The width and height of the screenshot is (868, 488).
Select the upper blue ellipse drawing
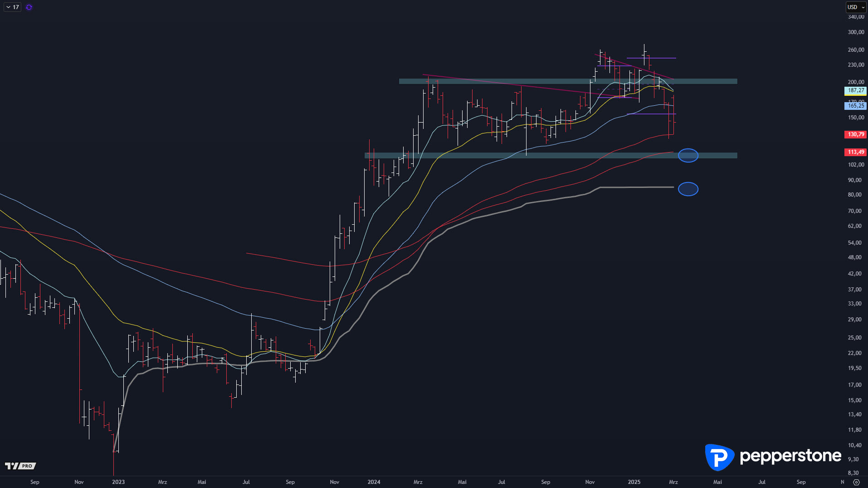688,155
